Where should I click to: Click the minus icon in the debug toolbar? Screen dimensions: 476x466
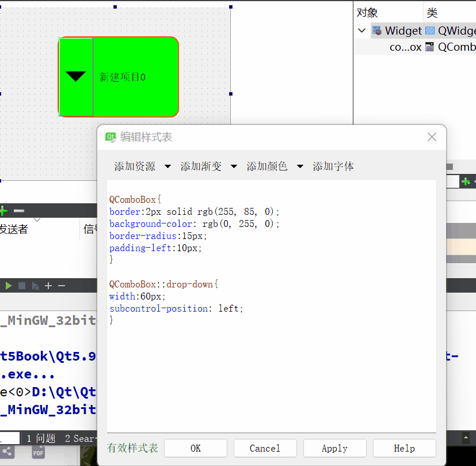(61, 286)
